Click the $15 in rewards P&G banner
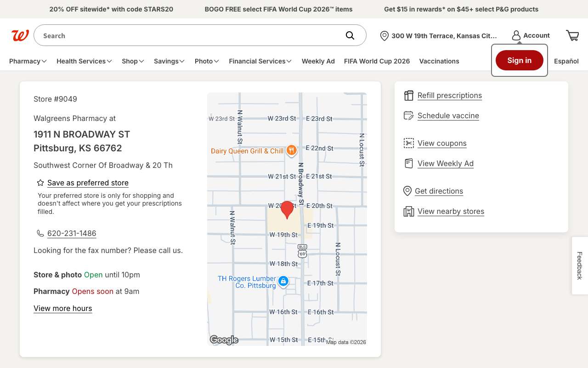 pos(461,9)
